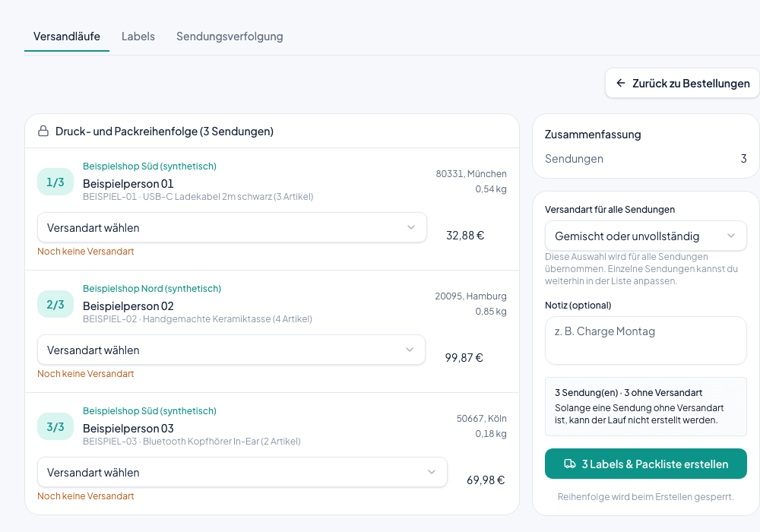Click the weight 0,54 kg
Screen dimensions: 760x532
tap(491, 189)
